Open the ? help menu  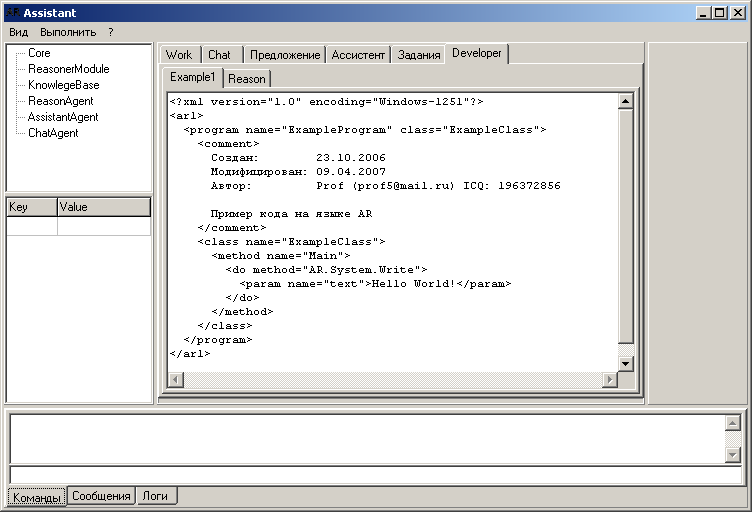[111, 32]
